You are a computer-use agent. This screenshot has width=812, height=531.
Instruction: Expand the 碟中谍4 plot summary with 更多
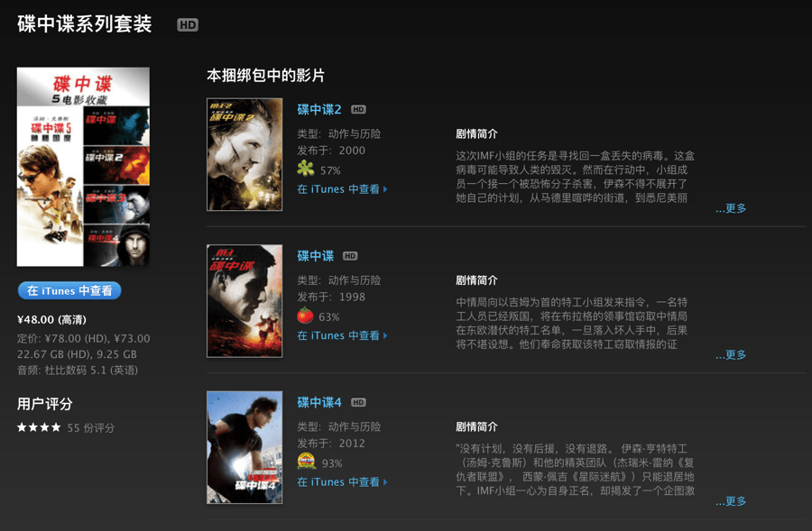[731, 501]
